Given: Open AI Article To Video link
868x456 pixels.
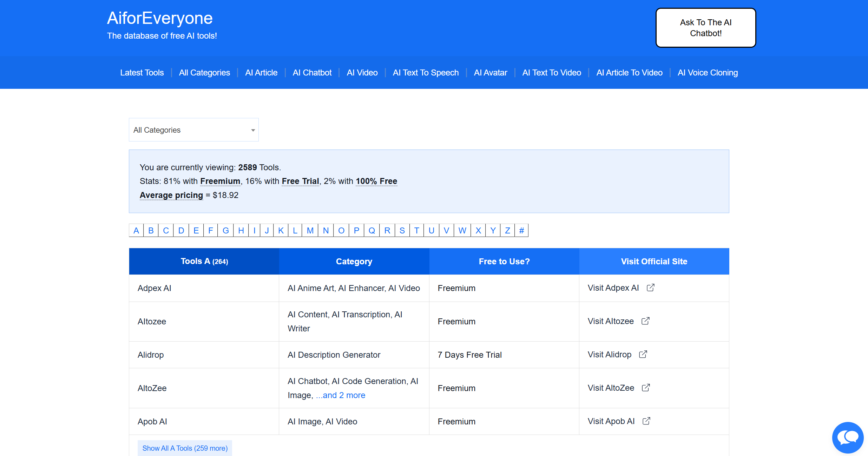Looking at the screenshot, I should click(629, 73).
